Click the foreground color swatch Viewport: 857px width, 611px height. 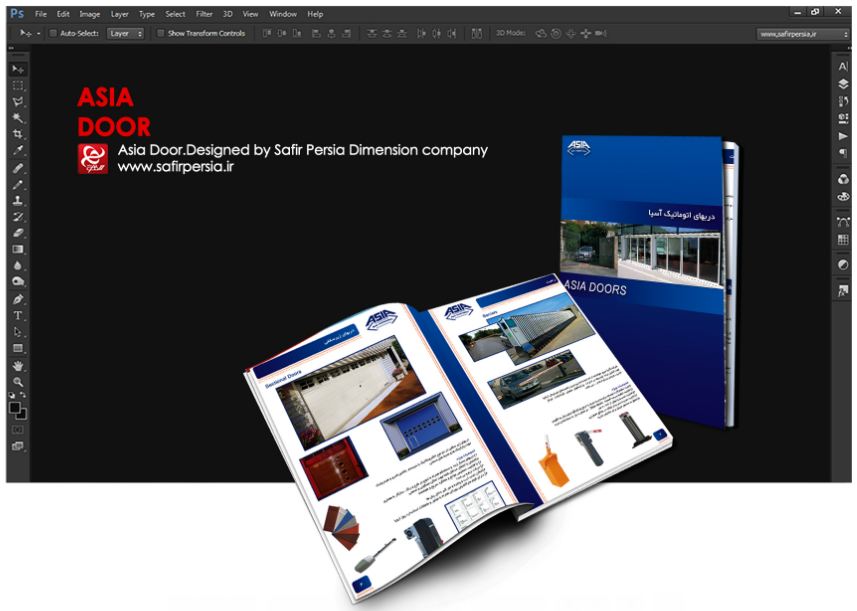click(x=16, y=406)
